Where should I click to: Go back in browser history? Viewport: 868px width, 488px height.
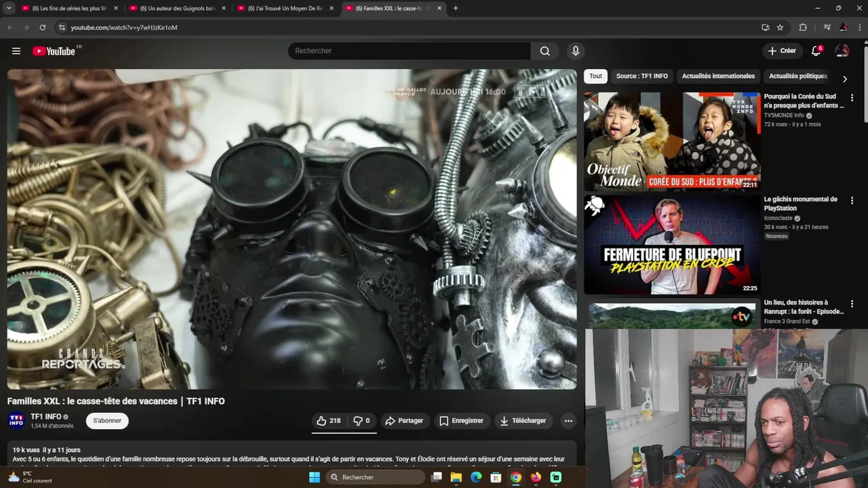(x=9, y=27)
